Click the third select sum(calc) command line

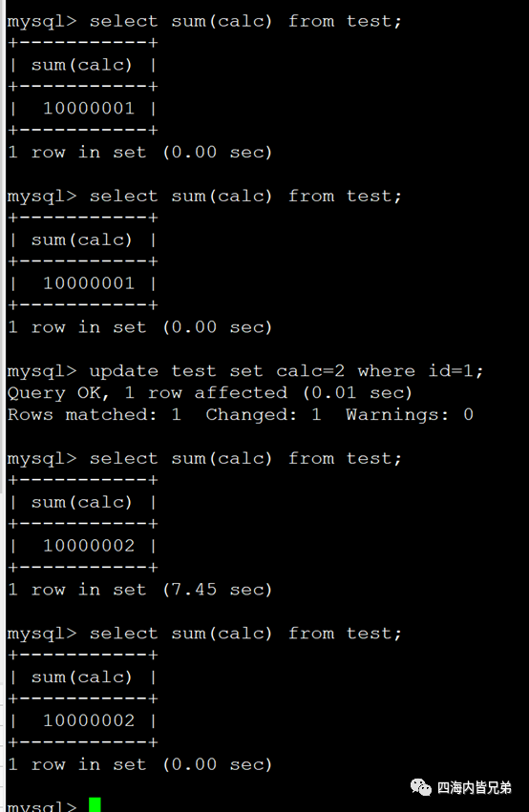[204, 459]
